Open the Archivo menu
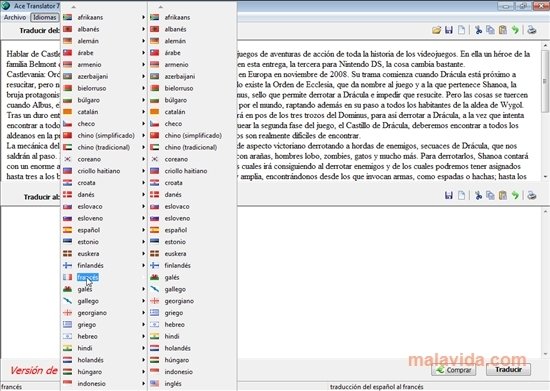 (x=15, y=17)
